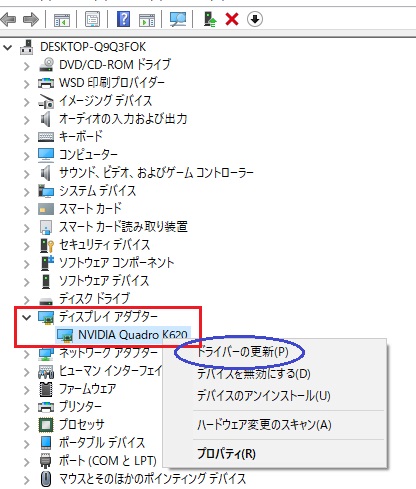Click the red X uninstall device icon

pos(232,19)
